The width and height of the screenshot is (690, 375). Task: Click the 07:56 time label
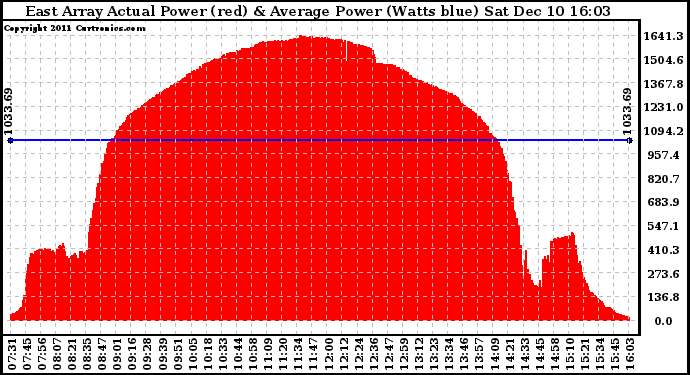[x=42, y=354]
